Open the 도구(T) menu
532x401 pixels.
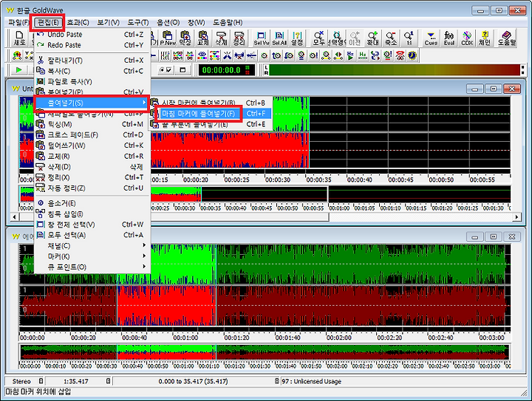tap(138, 22)
